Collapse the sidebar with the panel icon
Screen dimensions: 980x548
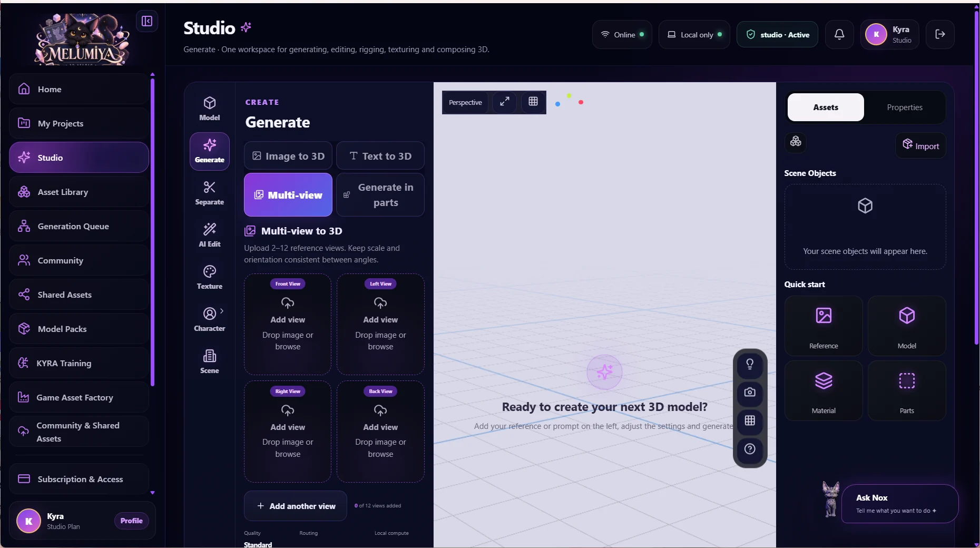pyautogui.click(x=147, y=21)
